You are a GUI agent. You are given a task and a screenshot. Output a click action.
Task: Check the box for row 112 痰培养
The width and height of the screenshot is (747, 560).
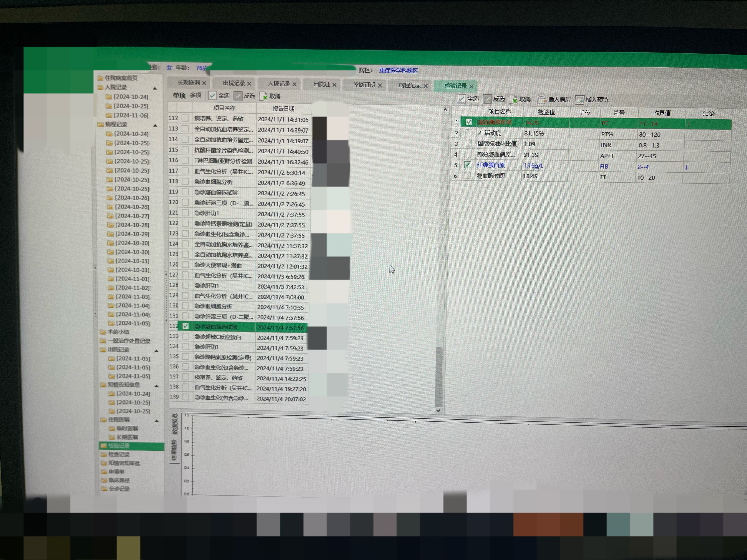[185, 118]
